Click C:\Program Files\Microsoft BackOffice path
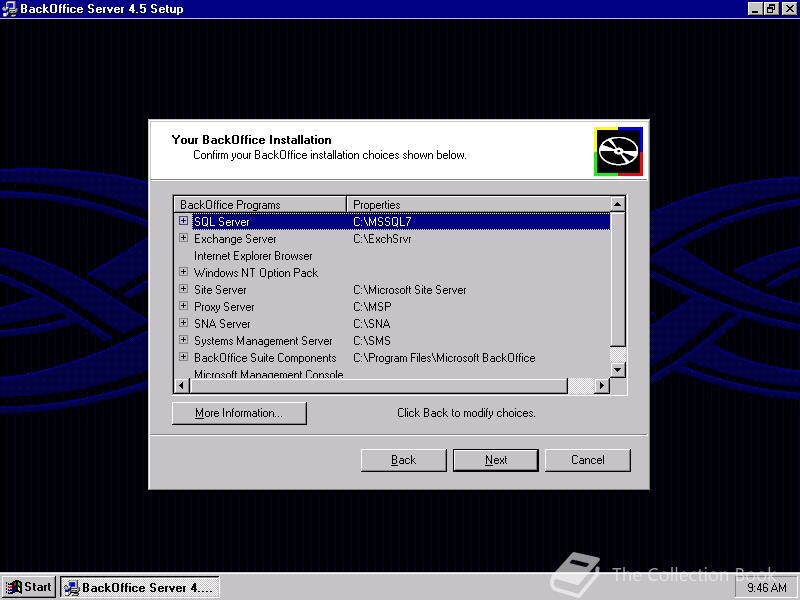Screen dimensions: 800x600 click(x=444, y=358)
